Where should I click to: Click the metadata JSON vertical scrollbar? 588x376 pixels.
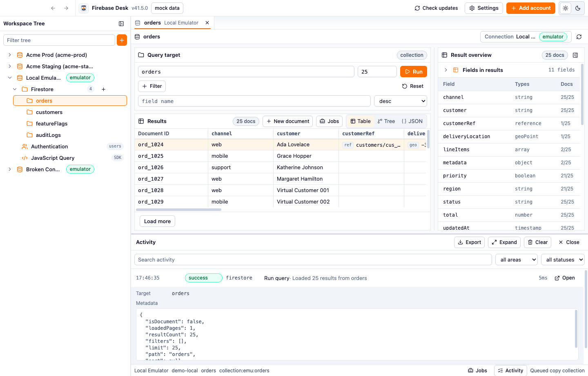coord(576,329)
